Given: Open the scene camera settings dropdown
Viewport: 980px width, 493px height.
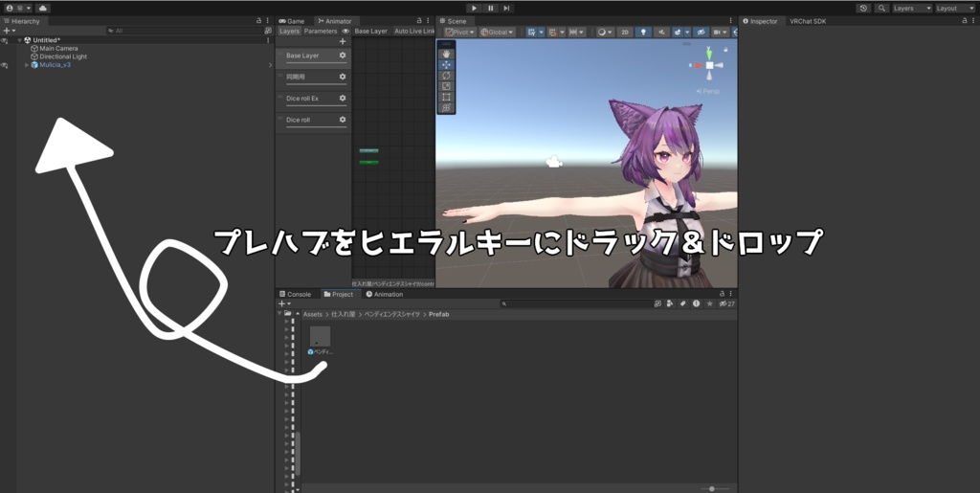Looking at the screenshot, I should click(721, 32).
